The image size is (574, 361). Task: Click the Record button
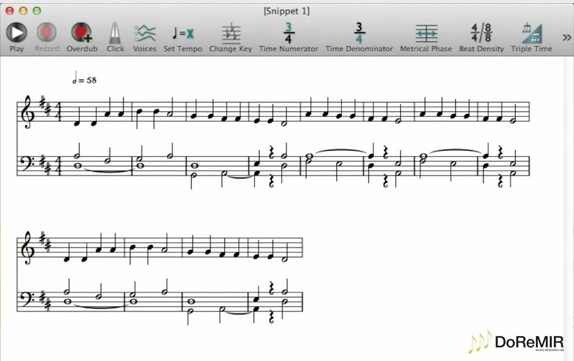[46, 37]
